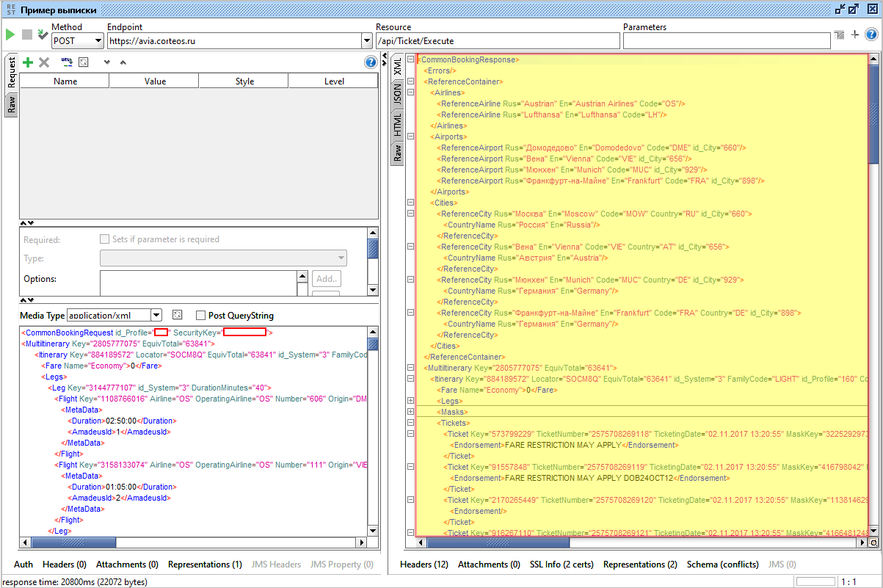Image resolution: width=883 pixels, height=588 pixels.
Task: Open the SSL Info (2 certs) panel
Action: [x=562, y=565]
